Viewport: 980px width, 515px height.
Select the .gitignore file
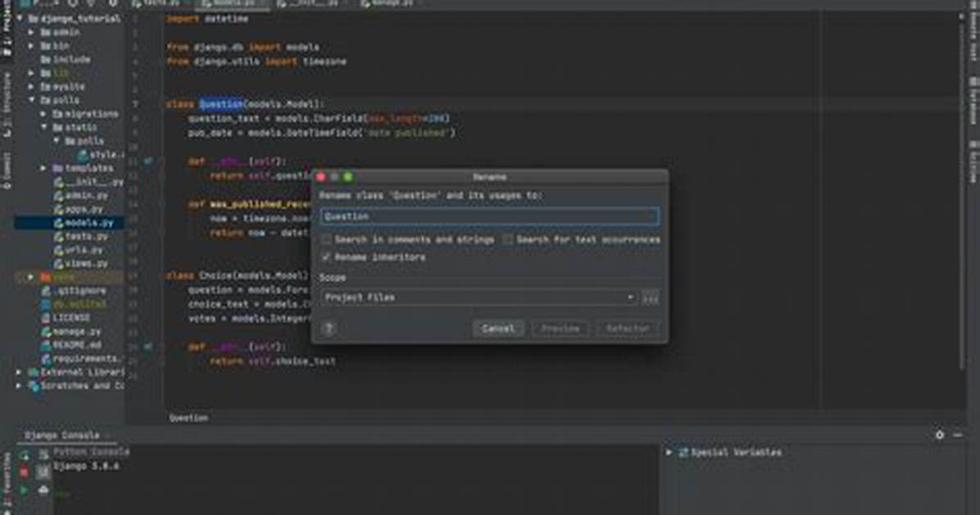coord(73,291)
